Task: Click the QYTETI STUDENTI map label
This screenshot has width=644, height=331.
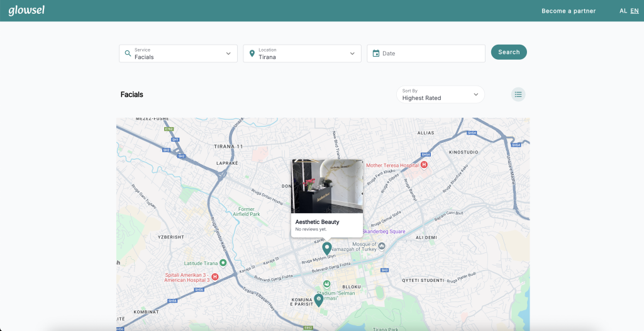Action: [x=423, y=281]
